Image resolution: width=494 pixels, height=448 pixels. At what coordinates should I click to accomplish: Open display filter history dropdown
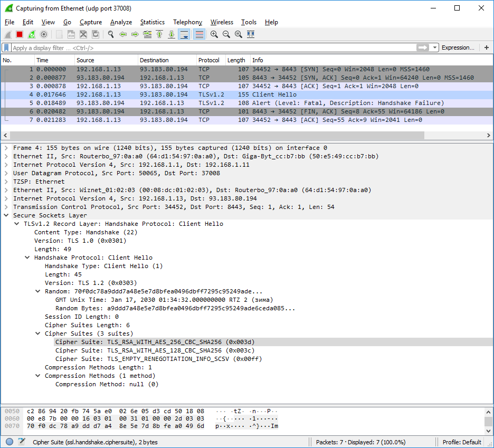pos(435,47)
